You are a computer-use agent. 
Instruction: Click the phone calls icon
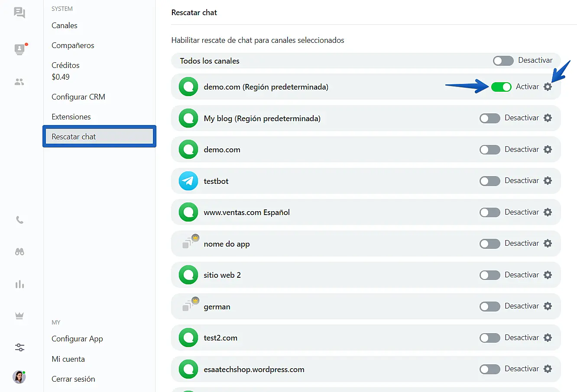[x=19, y=220]
